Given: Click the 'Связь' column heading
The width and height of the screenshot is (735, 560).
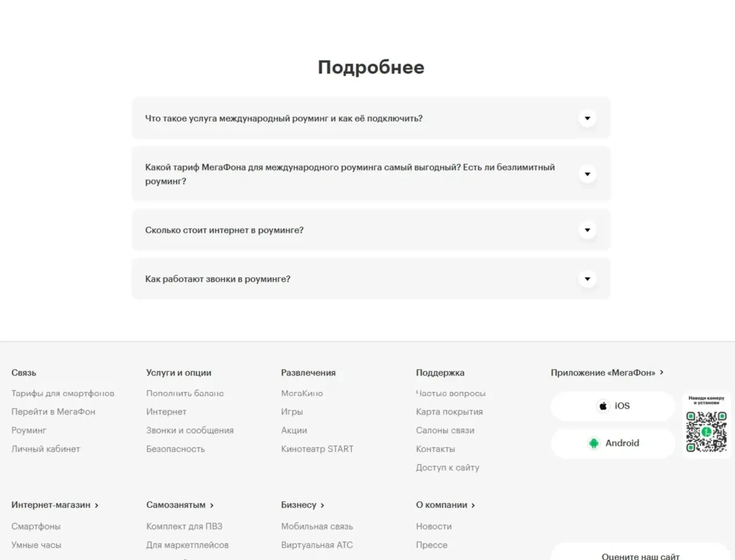Looking at the screenshot, I should 24,373.
